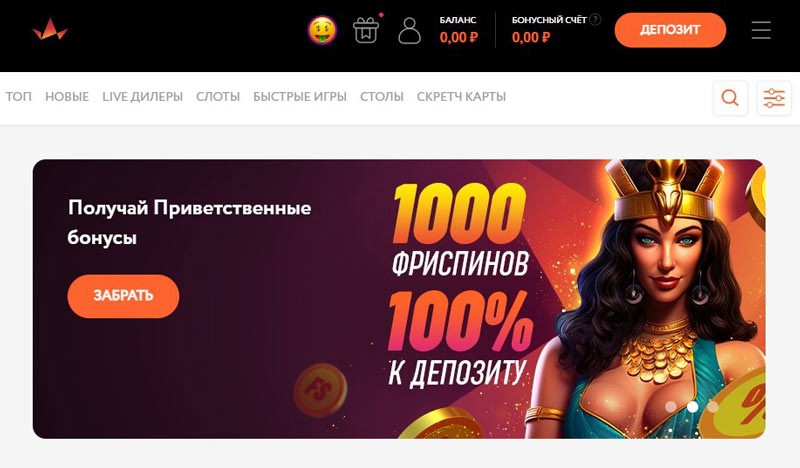Image resolution: width=800 pixels, height=468 pixels.
Task: Open the user profile icon
Action: tap(409, 30)
